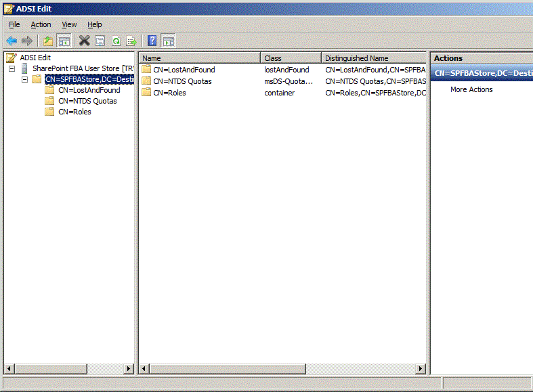Click the container class cell
This screenshot has width=533, height=392.
pyautogui.click(x=280, y=93)
